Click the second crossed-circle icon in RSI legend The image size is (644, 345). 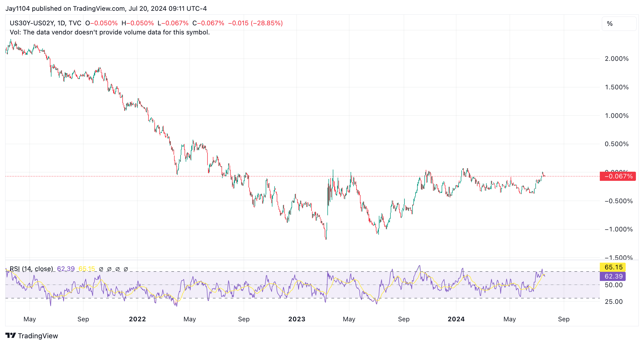(x=109, y=269)
